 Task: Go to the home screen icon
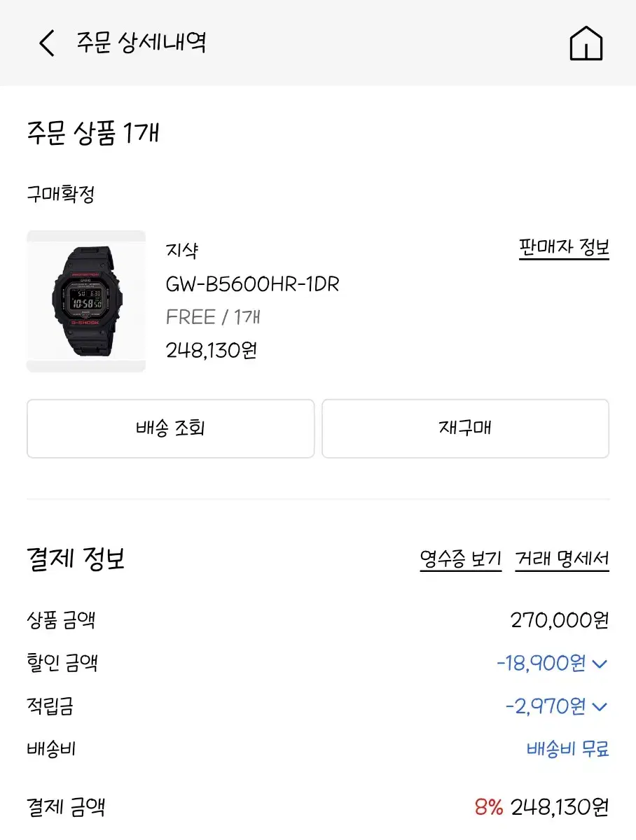coord(586,43)
